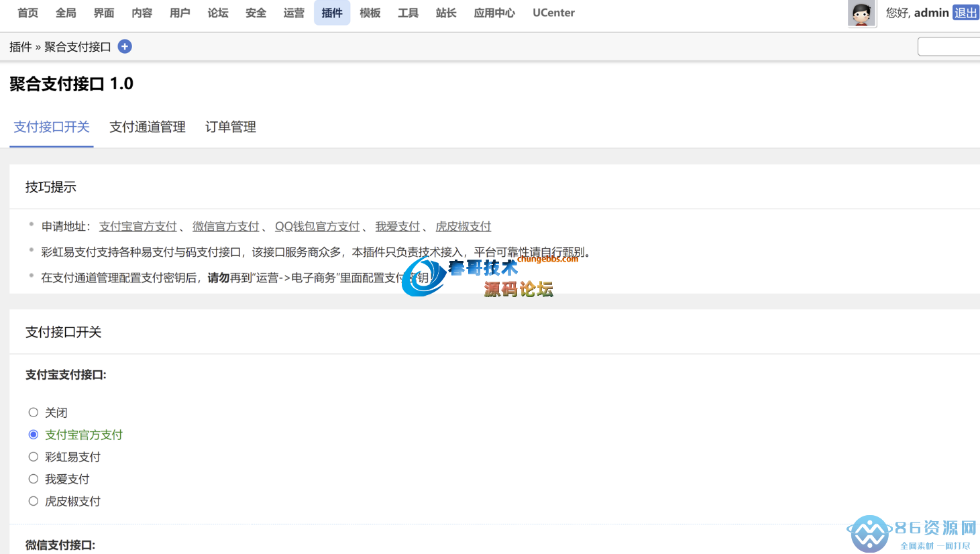The image size is (980, 554).
Task: Open the 订单管理 tab
Action: pyautogui.click(x=230, y=127)
